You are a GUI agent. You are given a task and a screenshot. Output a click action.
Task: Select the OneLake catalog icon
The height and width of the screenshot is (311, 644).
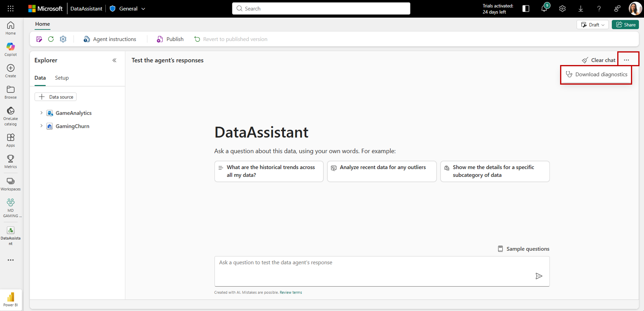[11, 116]
